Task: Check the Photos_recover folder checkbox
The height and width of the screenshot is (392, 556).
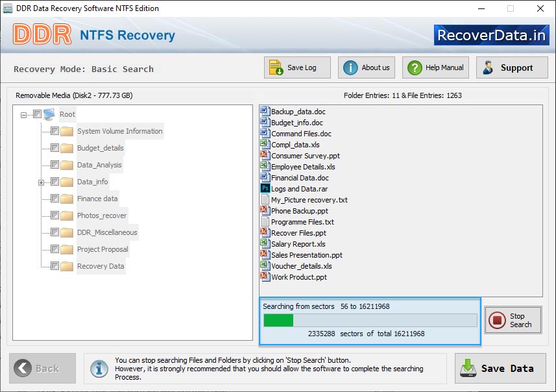Action: (54, 215)
